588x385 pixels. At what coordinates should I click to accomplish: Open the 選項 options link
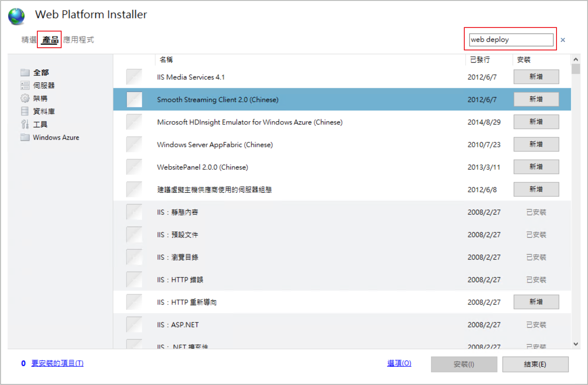(399, 363)
